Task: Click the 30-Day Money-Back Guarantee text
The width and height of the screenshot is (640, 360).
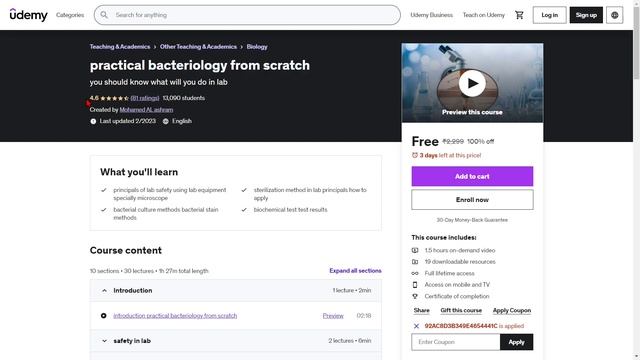Action: point(472,220)
